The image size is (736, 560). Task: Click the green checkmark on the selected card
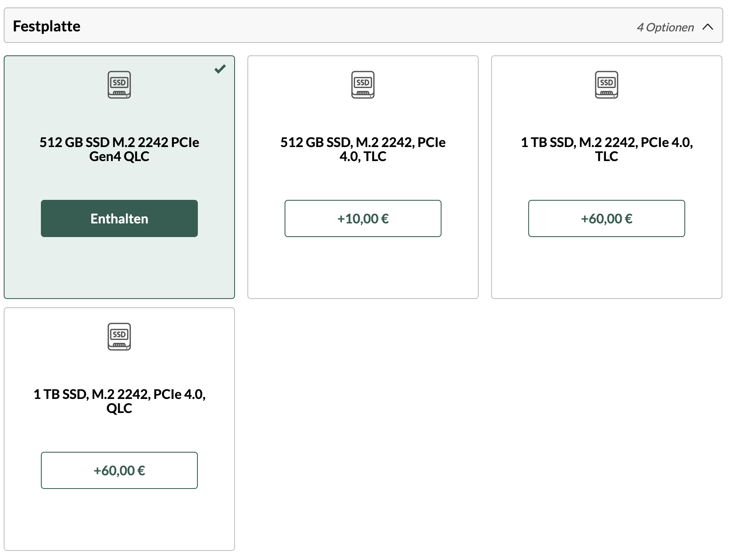click(220, 69)
